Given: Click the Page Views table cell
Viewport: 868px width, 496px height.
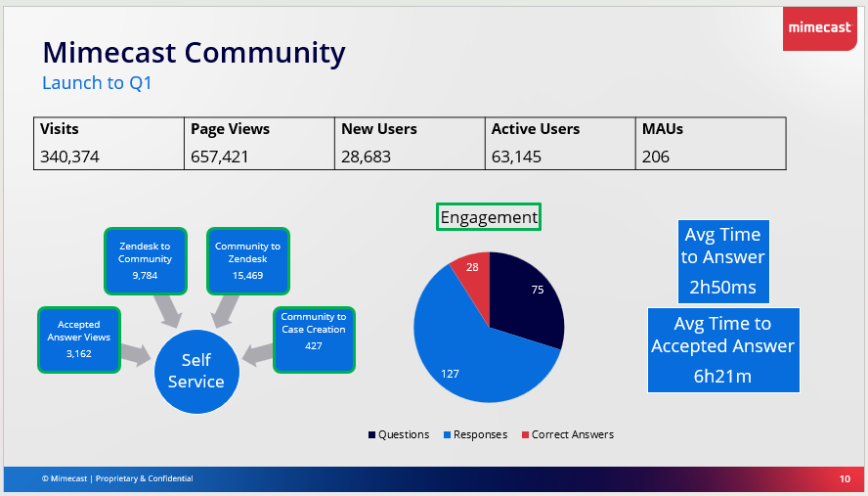Looking at the screenshot, I should click(x=260, y=144).
